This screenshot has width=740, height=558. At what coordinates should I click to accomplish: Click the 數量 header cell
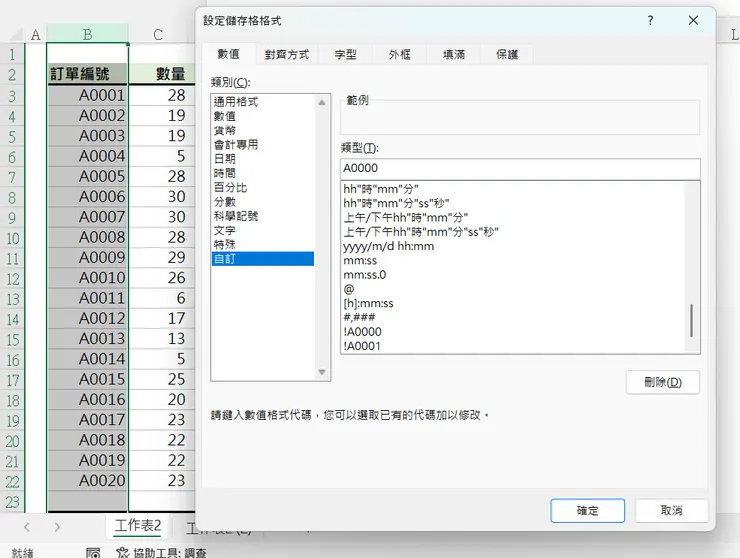[x=162, y=74]
